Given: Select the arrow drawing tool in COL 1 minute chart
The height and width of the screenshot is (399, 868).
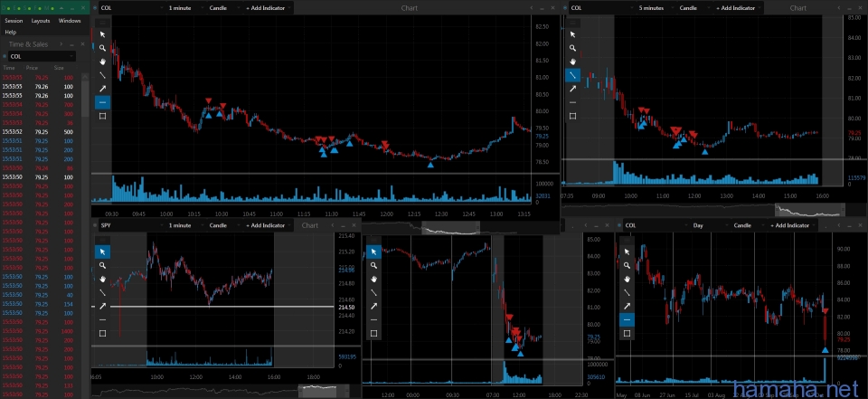Looking at the screenshot, I should click(x=102, y=89).
